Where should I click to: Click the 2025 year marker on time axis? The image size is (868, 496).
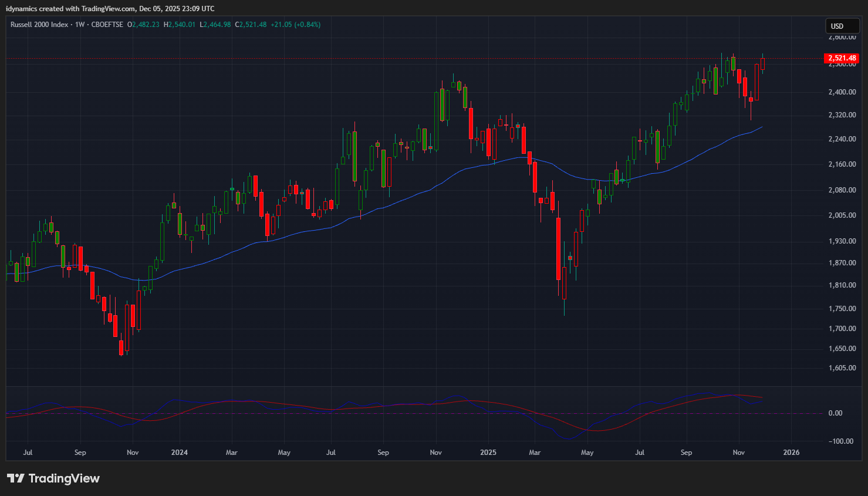pyautogui.click(x=488, y=453)
